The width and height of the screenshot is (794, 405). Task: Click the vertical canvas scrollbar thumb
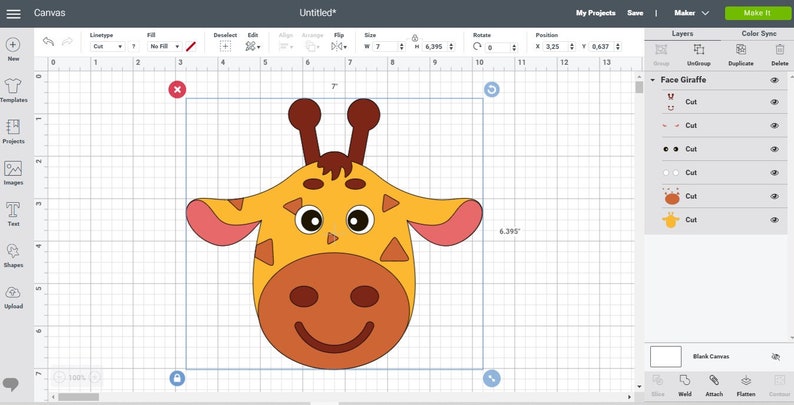point(639,87)
